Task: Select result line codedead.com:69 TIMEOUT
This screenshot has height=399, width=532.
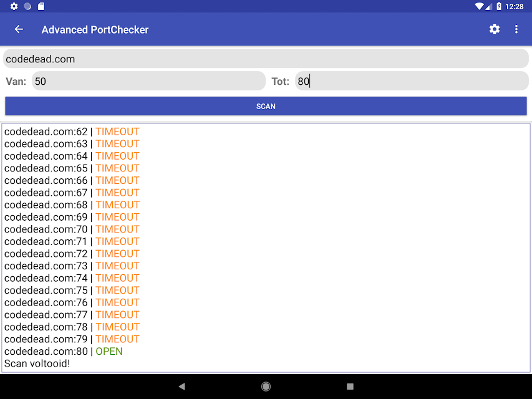Action: [x=72, y=217]
